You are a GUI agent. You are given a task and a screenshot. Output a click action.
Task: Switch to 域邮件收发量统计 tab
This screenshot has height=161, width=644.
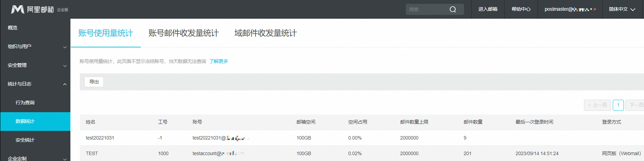tap(266, 33)
